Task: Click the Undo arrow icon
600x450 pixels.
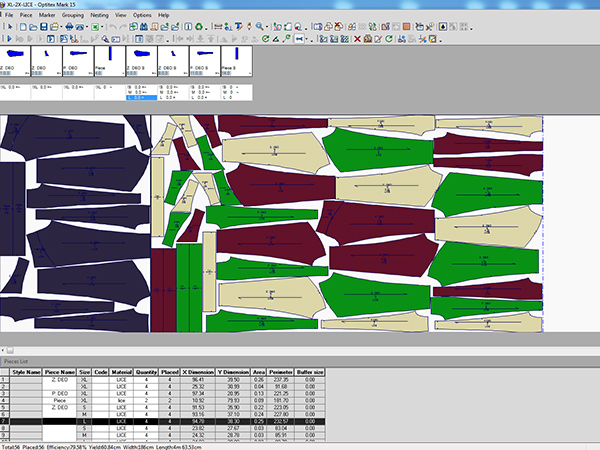Action: 113,27
